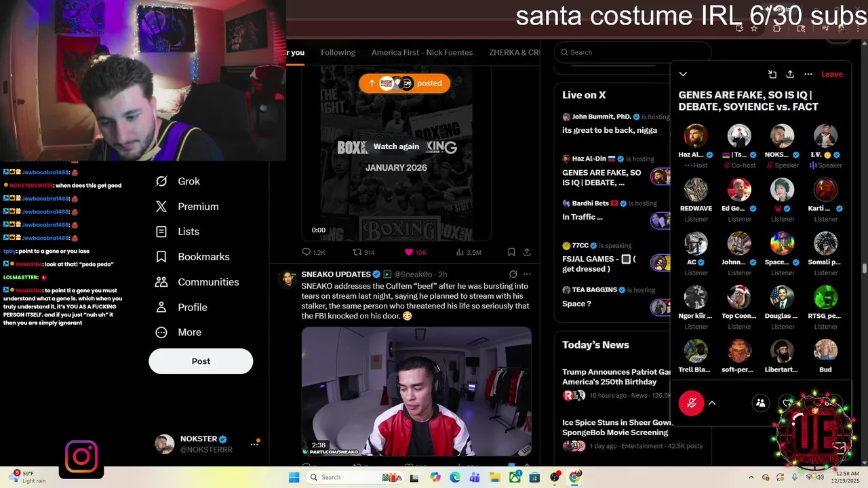
Task: Collapse the Space panel with chevron
Action: coord(683,74)
